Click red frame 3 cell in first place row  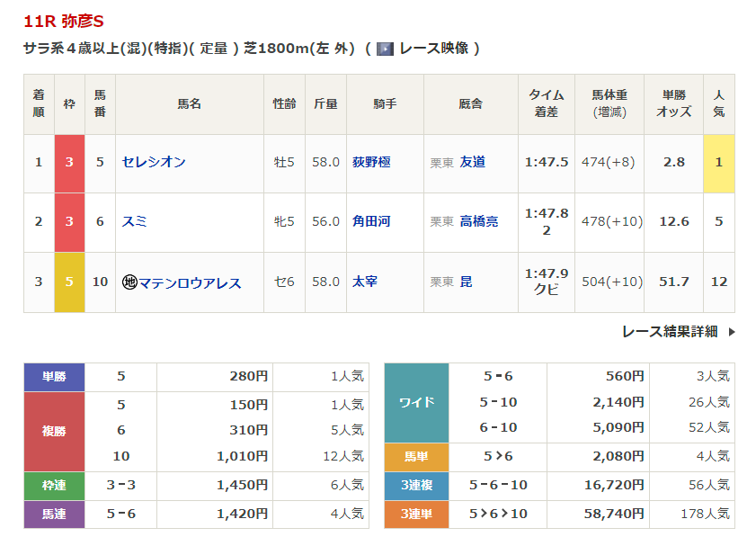pos(69,163)
